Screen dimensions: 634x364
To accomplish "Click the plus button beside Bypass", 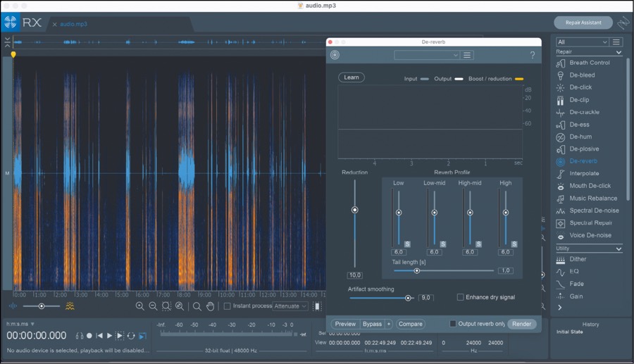I will point(389,324).
